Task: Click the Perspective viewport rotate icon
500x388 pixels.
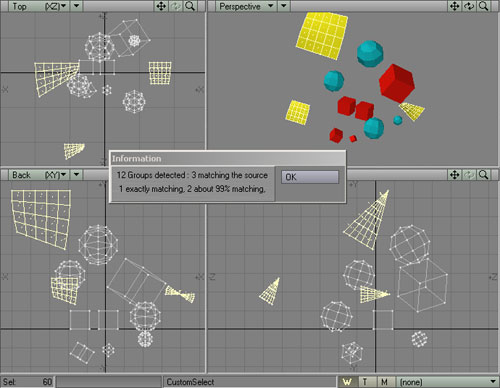Action: coord(469,6)
